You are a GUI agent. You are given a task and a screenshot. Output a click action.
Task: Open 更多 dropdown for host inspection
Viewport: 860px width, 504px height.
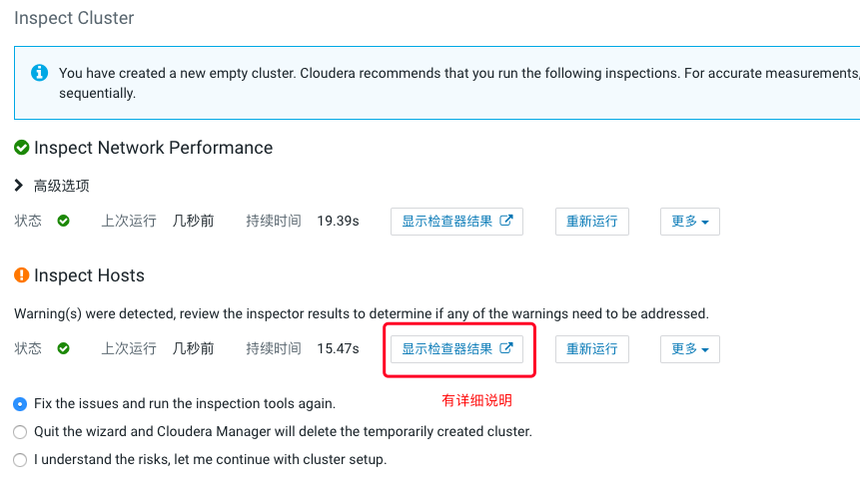[x=689, y=349]
